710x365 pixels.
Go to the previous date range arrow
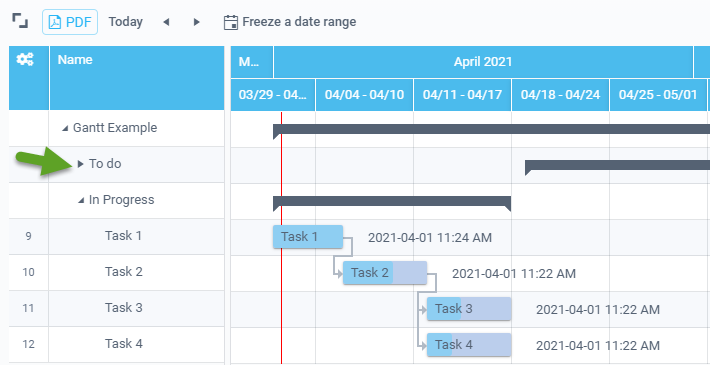pyautogui.click(x=166, y=22)
